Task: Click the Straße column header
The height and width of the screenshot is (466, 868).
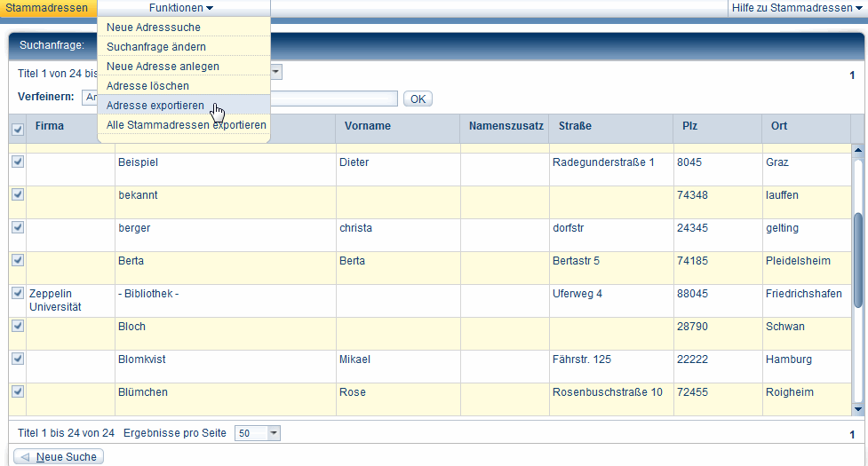Action: (575, 126)
